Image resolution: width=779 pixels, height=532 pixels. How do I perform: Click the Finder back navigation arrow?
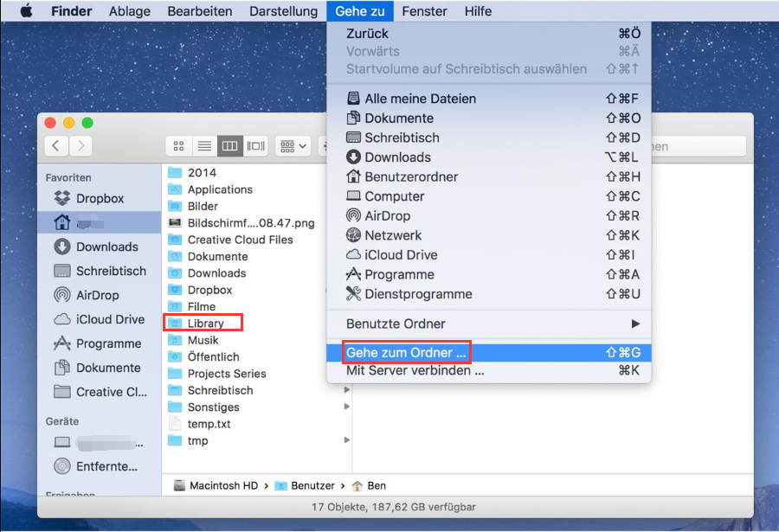[57, 146]
